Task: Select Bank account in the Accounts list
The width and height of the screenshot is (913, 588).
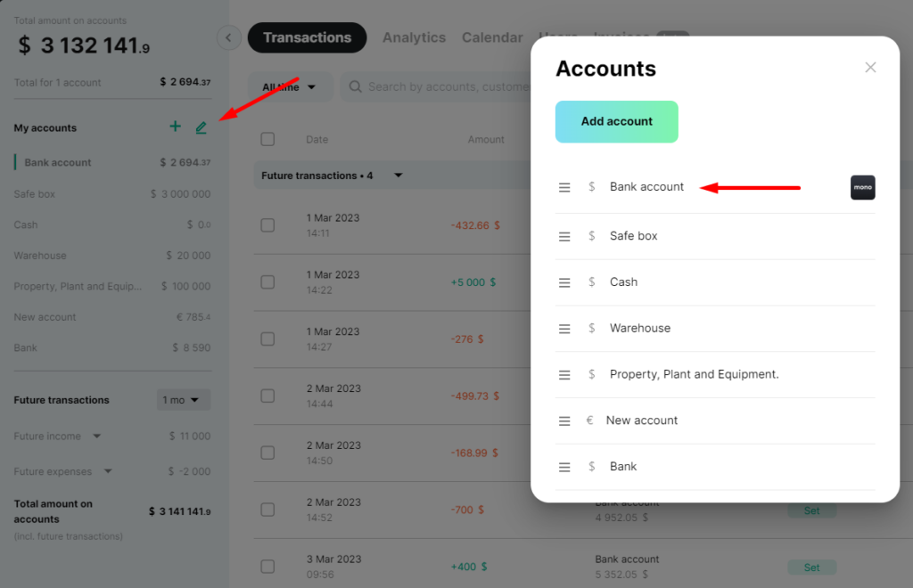Action: point(646,187)
